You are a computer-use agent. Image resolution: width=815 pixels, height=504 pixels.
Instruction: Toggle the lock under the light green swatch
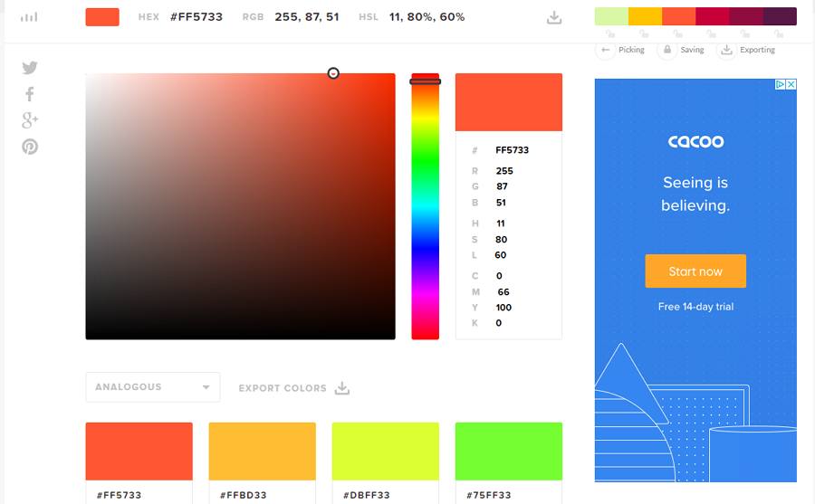click(x=610, y=34)
